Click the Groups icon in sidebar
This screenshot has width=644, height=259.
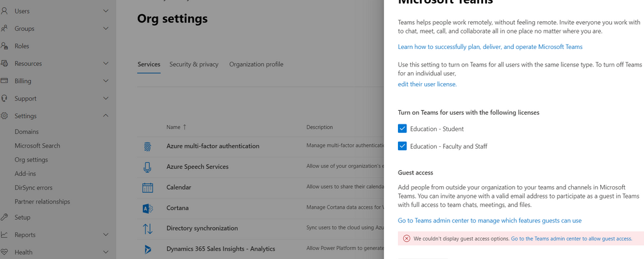pos(4,28)
